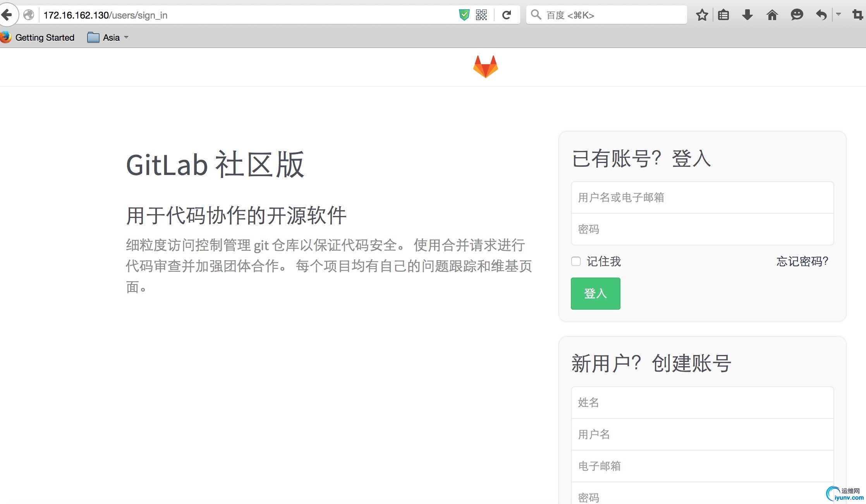Click the 姓名 registration field
Image resolution: width=866 pixels, height=504 pixels.
(702, 403)
